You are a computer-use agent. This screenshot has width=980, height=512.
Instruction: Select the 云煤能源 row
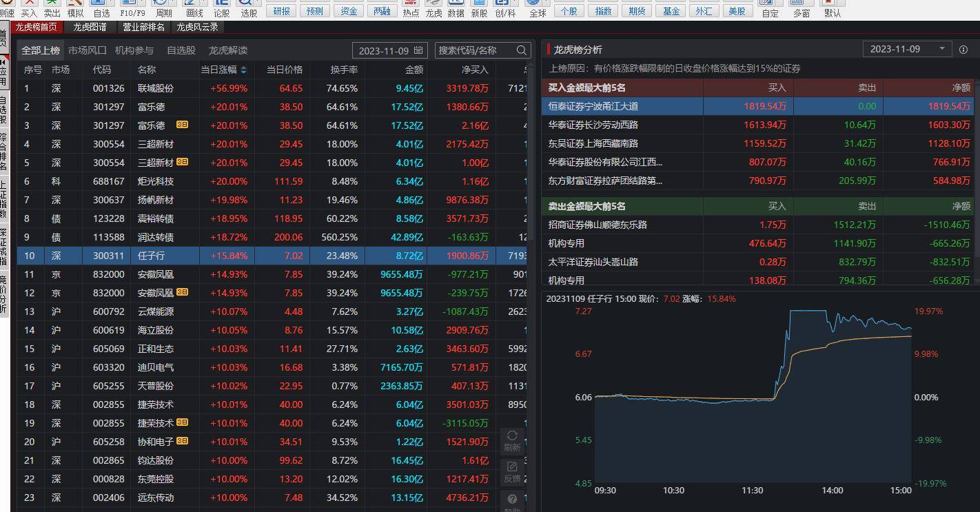click(272, 311)
